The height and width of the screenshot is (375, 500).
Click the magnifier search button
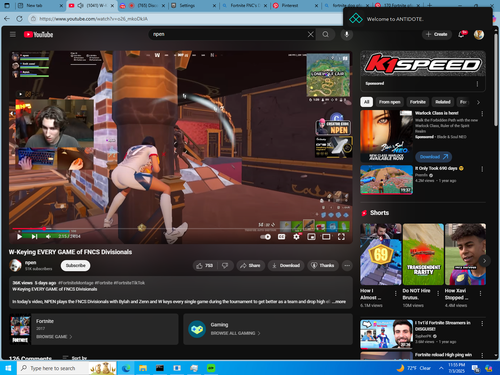pos(326,34)
